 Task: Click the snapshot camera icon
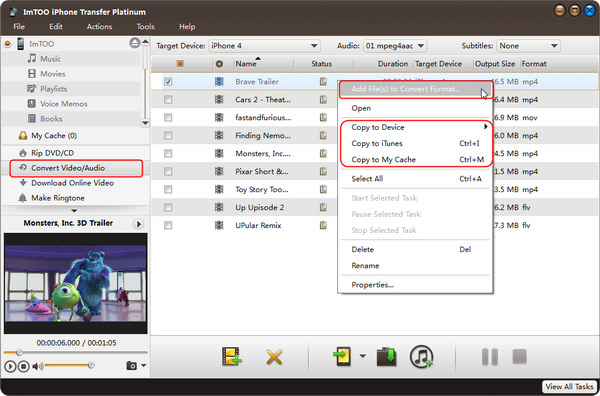click(x=132, y=366)
